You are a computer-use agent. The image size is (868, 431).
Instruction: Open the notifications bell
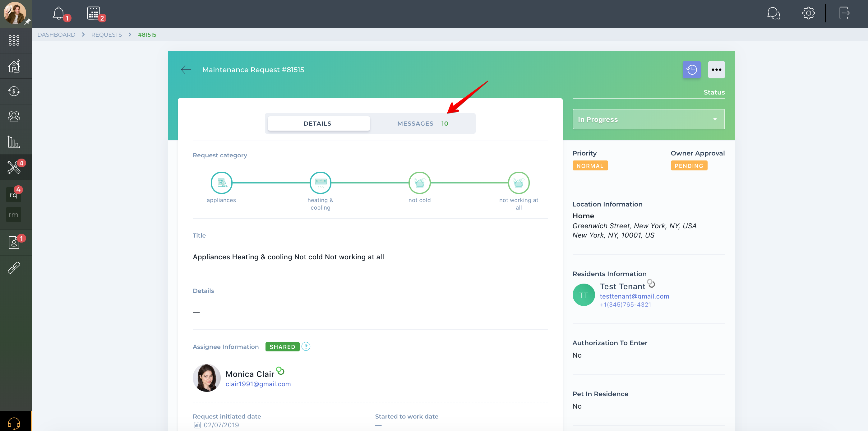59,13
